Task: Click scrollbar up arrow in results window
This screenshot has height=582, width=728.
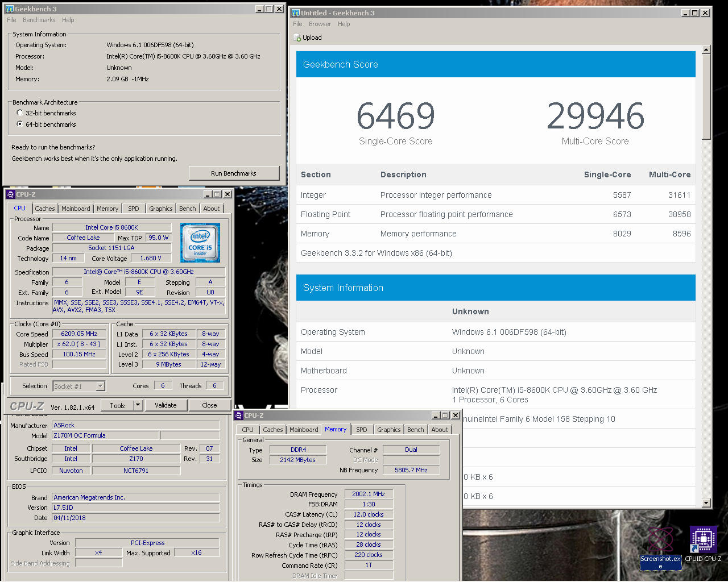Action: tap(706, 49)
